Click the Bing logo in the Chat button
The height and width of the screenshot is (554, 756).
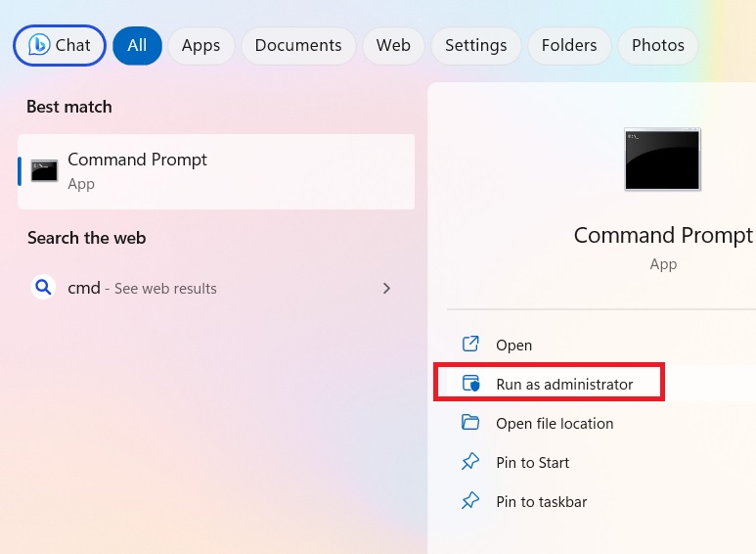click(38, 45)
